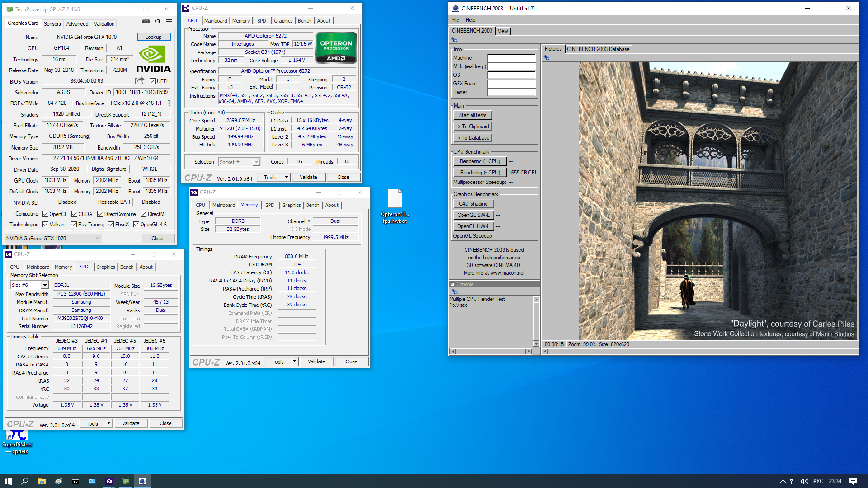Open GPU-Z hamburger menu icon
The height and width of the screenshot is (488, 868).
pyautogui.click(x=169, y=21)
